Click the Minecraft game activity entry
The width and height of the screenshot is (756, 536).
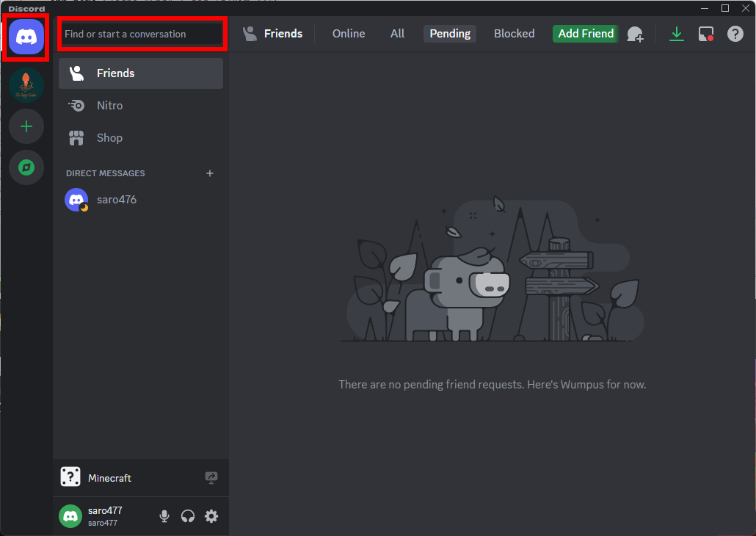[141, 477]
